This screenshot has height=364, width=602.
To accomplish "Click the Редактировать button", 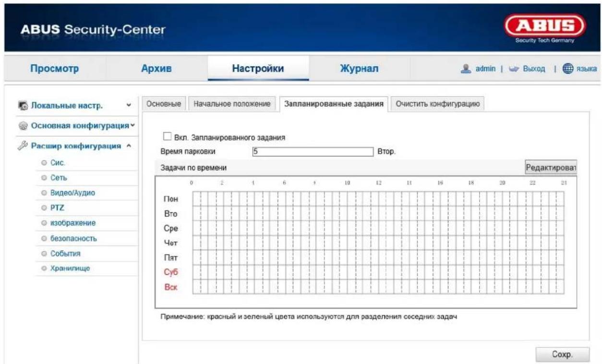I will [551, 167].
